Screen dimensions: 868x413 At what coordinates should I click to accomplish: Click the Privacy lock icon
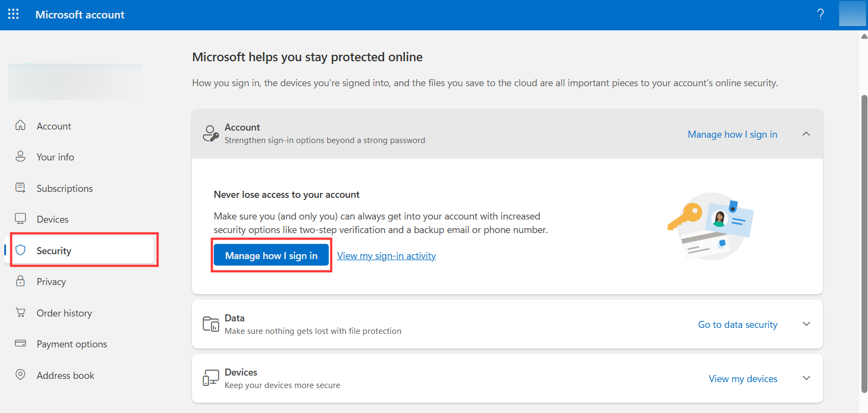tap(21, 281)
